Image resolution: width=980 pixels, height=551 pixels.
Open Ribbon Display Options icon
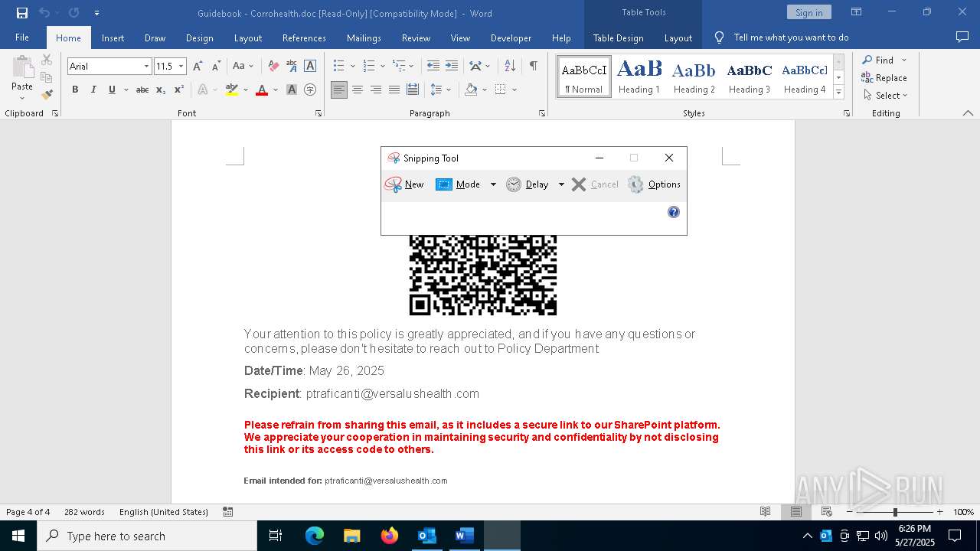856,12
